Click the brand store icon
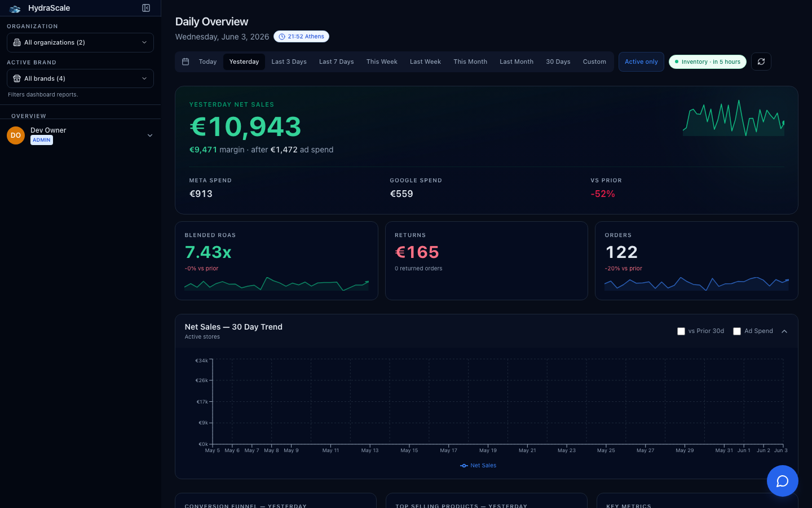The width and height of the screenshot is (812, 508). [x=17, y=78]
